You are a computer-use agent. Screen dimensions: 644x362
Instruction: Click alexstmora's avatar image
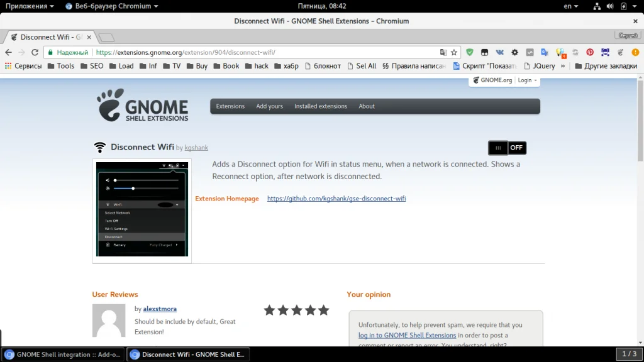click(x=109, y=321)
